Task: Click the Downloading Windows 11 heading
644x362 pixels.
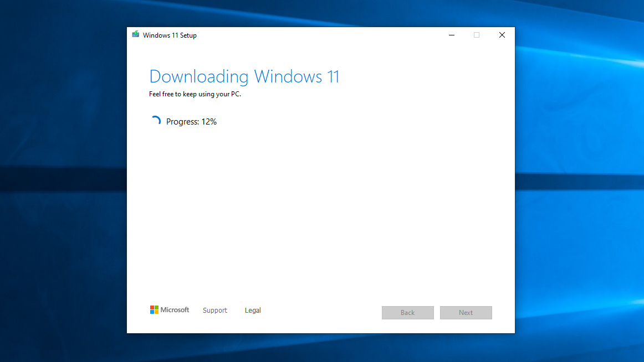Action: 244,76
